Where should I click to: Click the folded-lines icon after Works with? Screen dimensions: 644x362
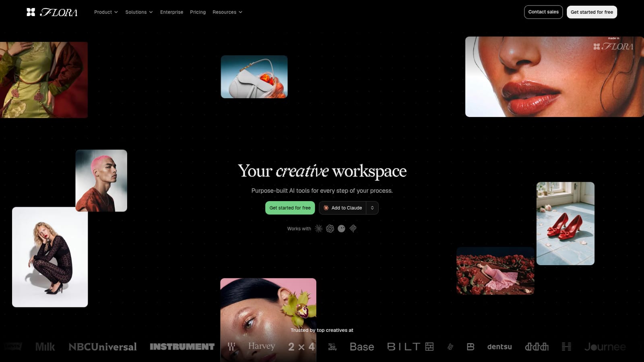(x=353, y=228)
